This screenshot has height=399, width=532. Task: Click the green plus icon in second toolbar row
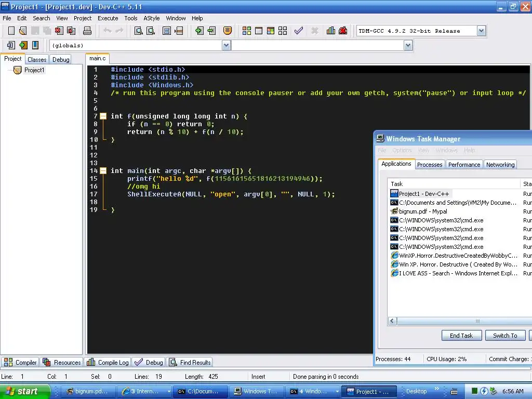(23, 45)
